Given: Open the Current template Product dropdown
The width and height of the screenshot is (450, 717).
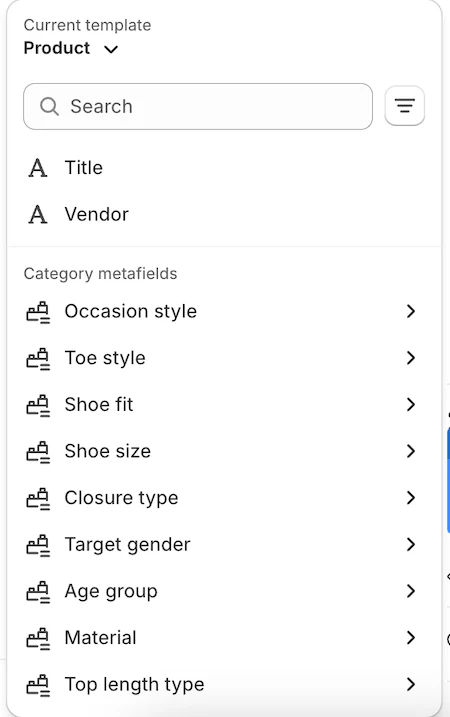Looking at the screenshot, I should (71, 48).
